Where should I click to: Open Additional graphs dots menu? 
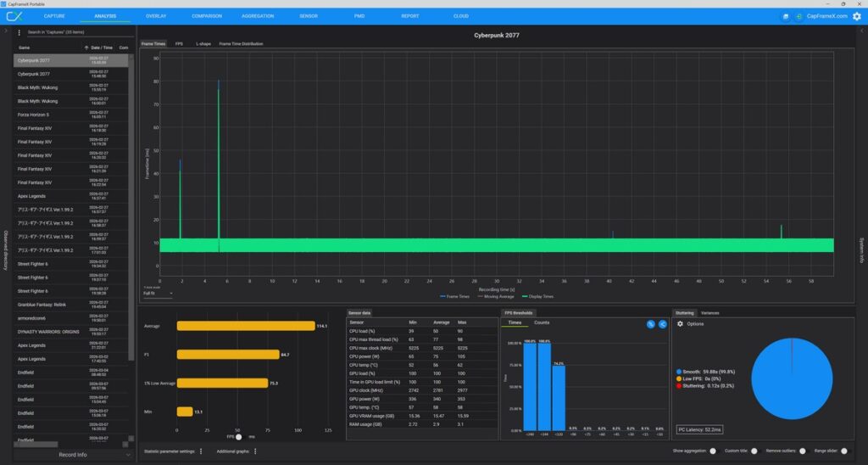point(255,451)
